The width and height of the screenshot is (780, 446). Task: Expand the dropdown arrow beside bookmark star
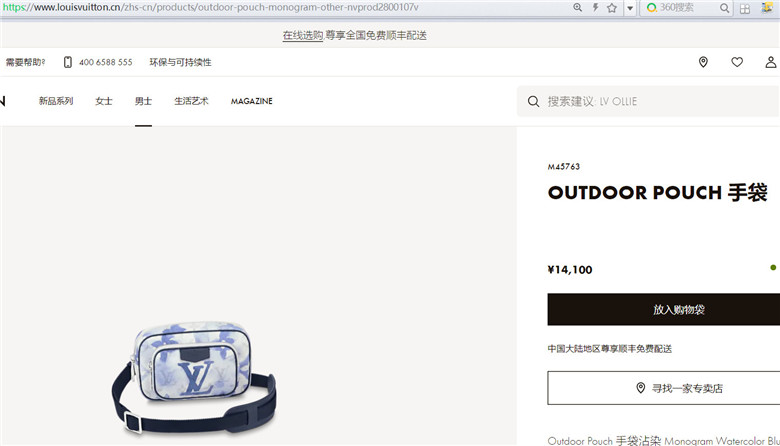click(x=630, y=8)
